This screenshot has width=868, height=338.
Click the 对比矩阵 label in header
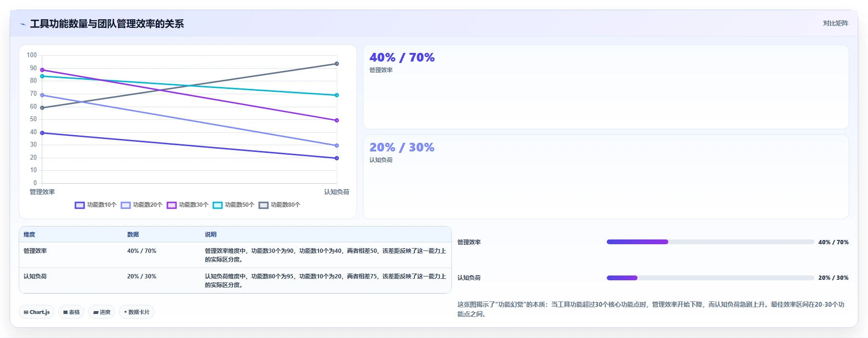(x=835, y=23)
